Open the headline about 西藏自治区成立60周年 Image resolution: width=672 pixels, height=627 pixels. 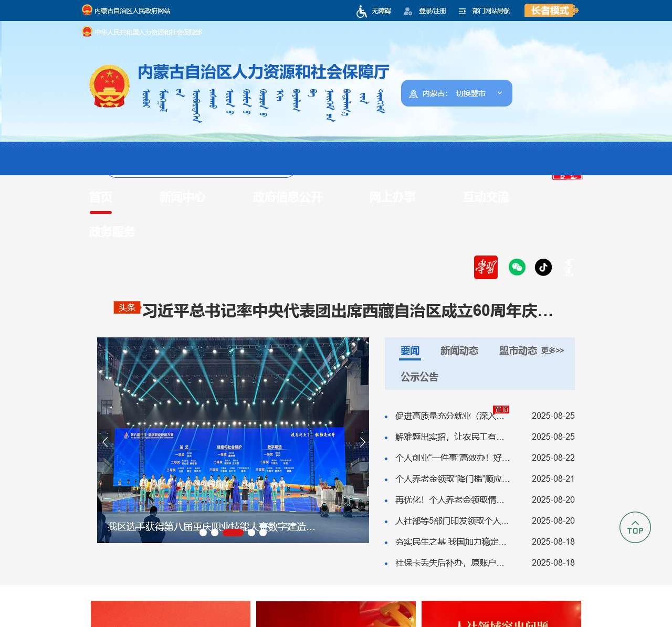click(347, 311)
